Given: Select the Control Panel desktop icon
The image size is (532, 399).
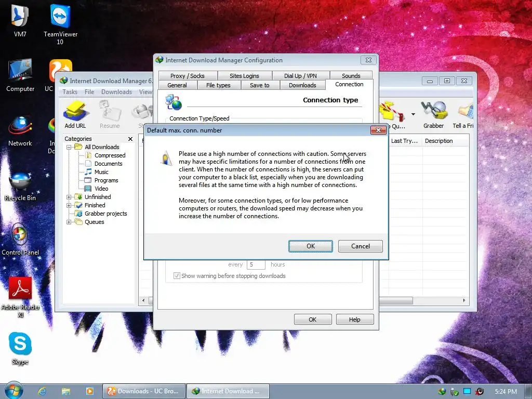Looking at the screenshot, I should click(20, 240).
